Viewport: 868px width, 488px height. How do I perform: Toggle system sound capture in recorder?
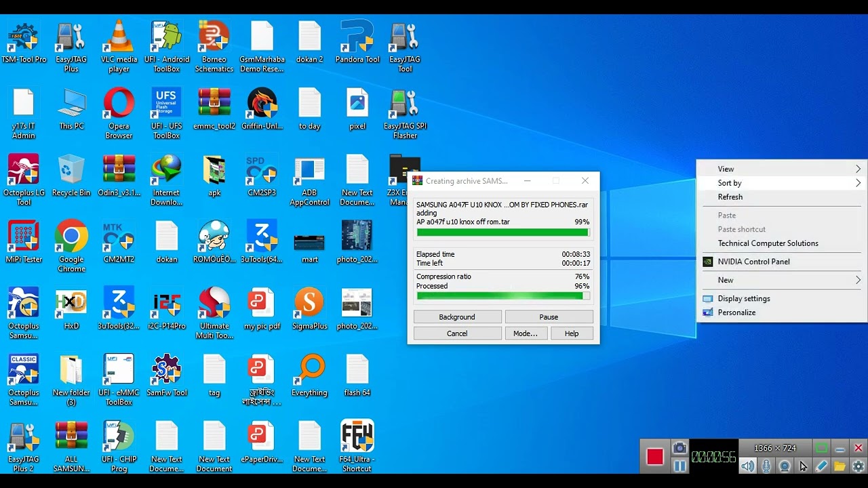pos(747,466)
